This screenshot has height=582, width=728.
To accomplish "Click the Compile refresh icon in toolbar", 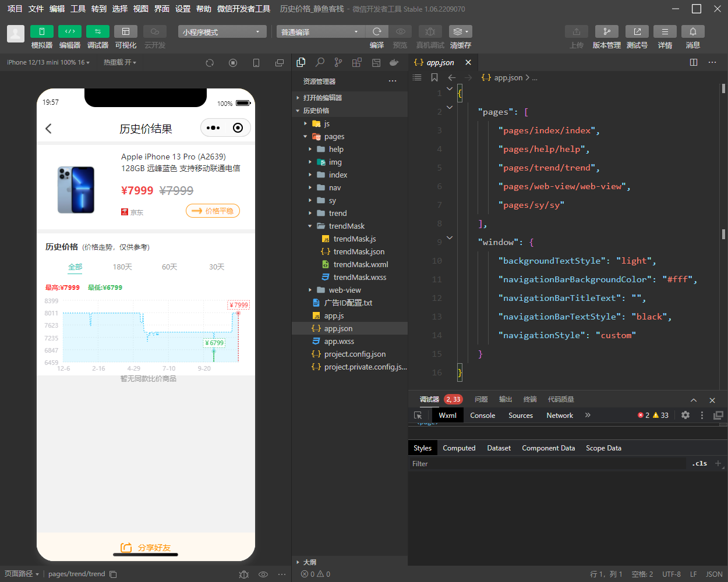I will click(x=377, y=31).
